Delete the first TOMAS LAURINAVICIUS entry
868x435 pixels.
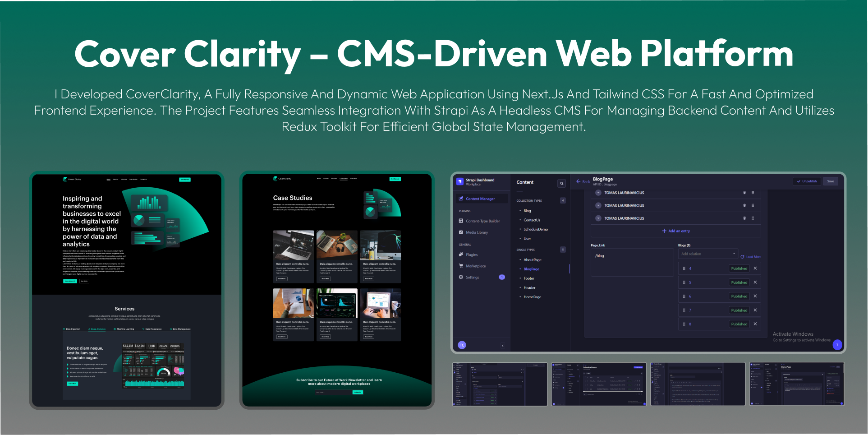[745, 193]
